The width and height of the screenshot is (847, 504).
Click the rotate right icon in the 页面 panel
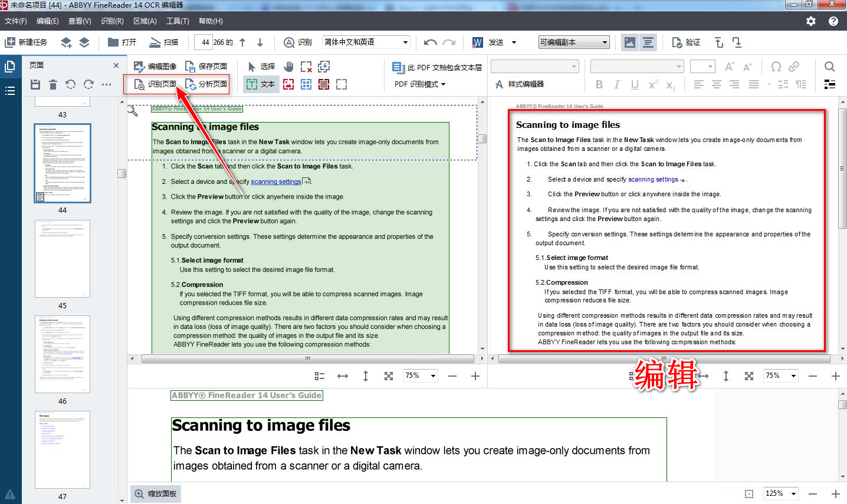[88, 84]
